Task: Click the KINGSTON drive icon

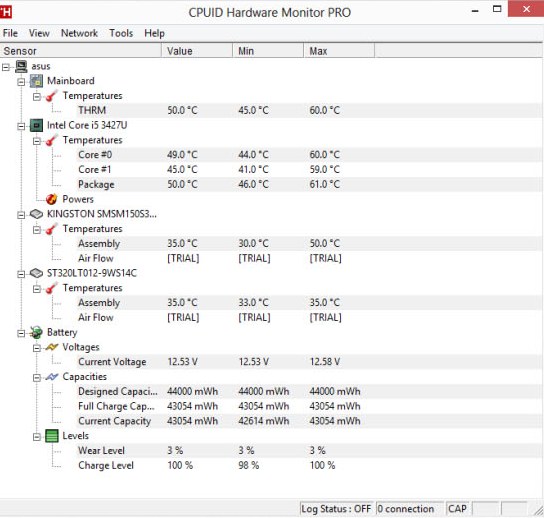Action: click(x=36, y=214)
